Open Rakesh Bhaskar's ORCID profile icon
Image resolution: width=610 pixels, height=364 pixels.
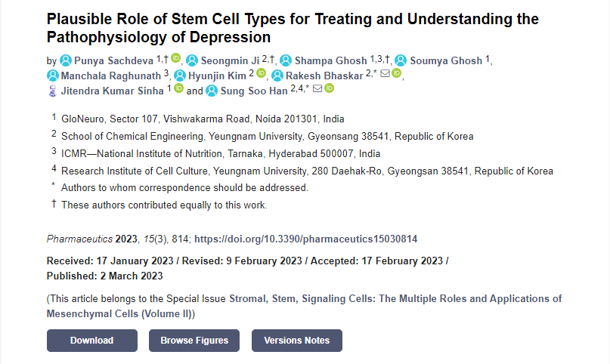398,73
